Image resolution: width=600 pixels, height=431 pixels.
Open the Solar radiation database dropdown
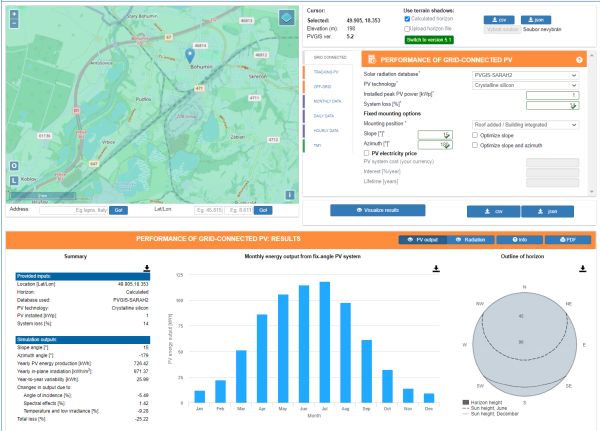[525, 75]
